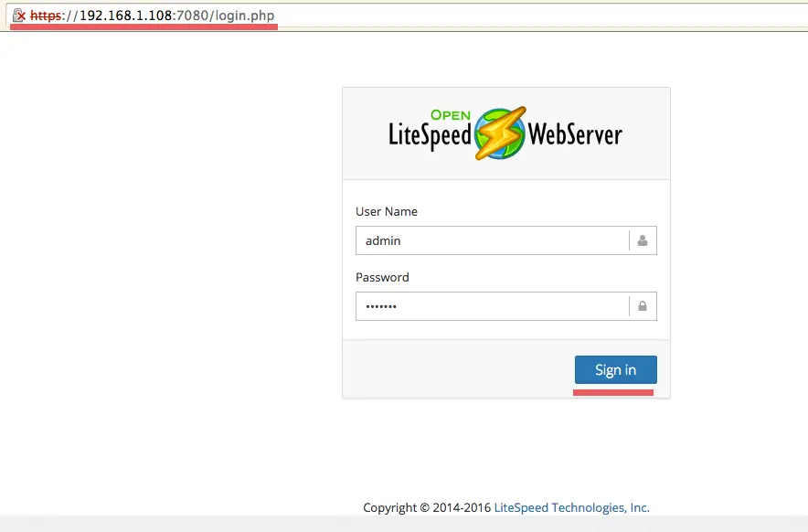Screen dimensions: 808x532
Task: Click the WebServer wordmark in the logo
Action: [576, 136]
